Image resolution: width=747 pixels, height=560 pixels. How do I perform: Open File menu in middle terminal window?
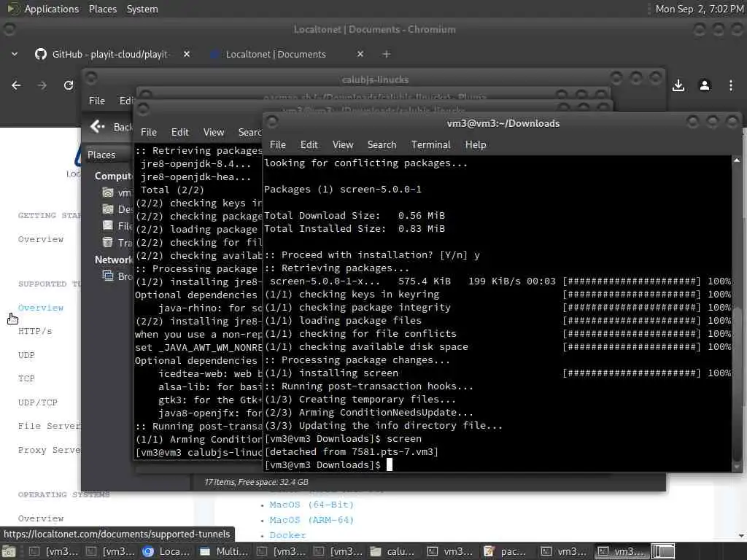pos(149,133)
